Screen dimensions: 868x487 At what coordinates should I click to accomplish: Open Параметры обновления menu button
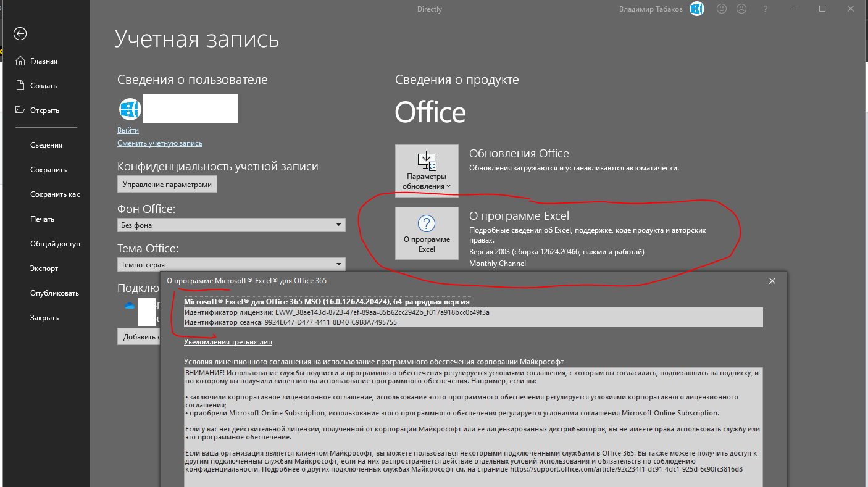tap(427, 170)
